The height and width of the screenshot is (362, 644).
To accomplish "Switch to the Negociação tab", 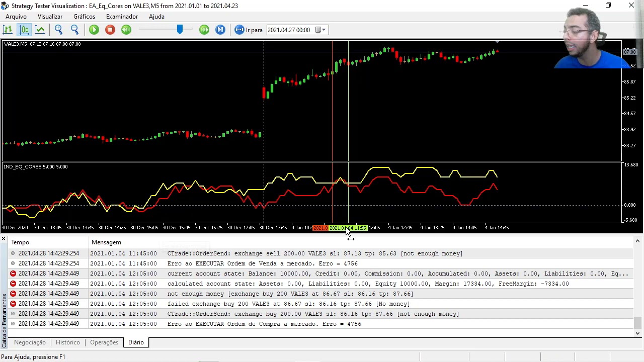I will pyautogui.click(x=30, y=342).
